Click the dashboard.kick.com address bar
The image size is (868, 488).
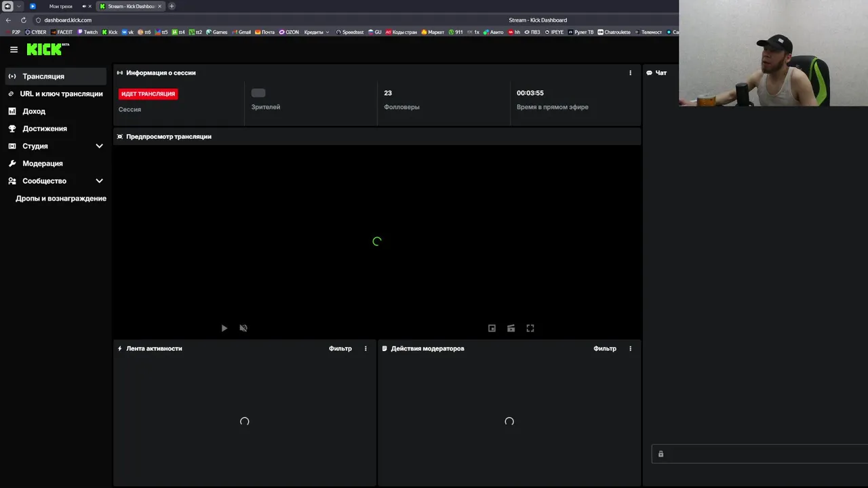pos(68,20)
